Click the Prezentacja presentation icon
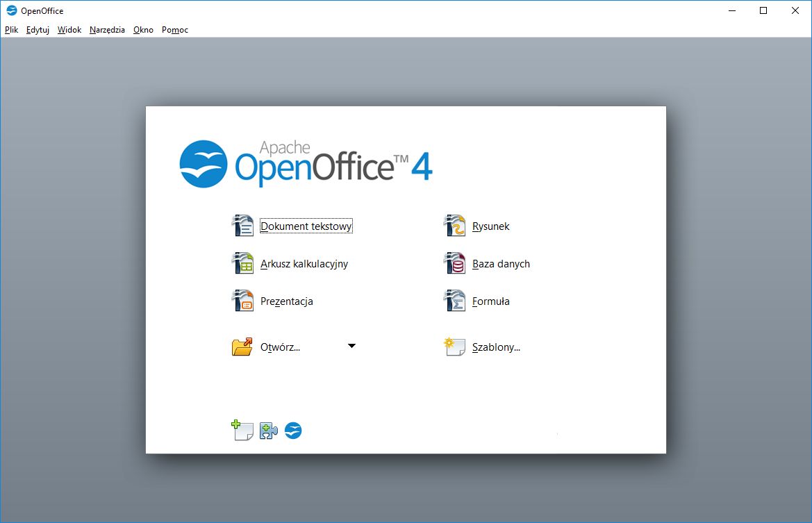The image size is (812, 523). [242, 301]
